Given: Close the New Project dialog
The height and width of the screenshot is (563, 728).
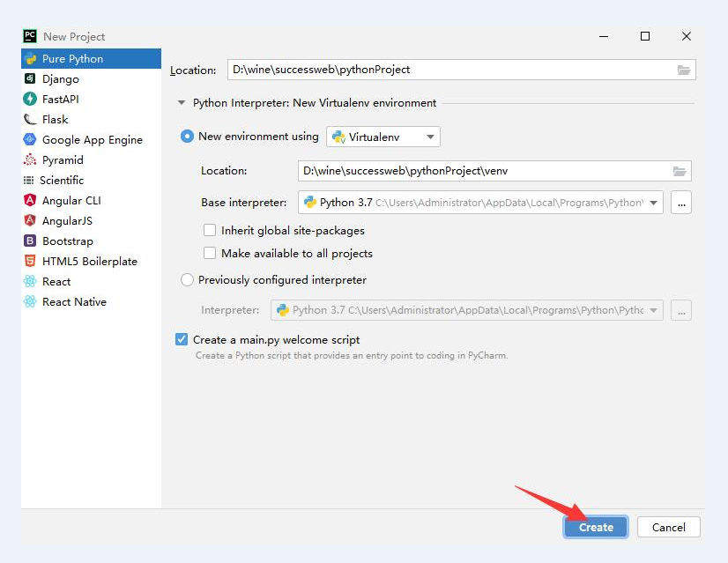Looking at the screenshot, I should [687, 36].
